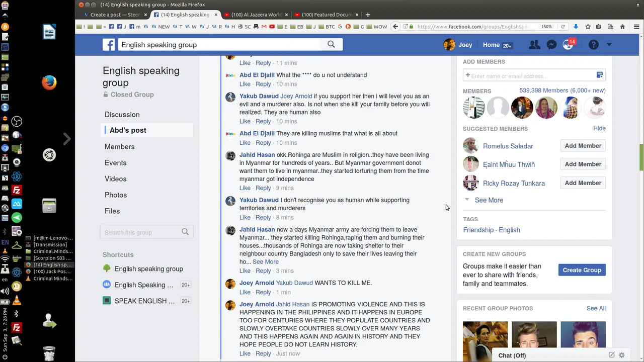Open SPEAK ENGLISH shortcut group

pyautogui.click(x=144, y=301)
